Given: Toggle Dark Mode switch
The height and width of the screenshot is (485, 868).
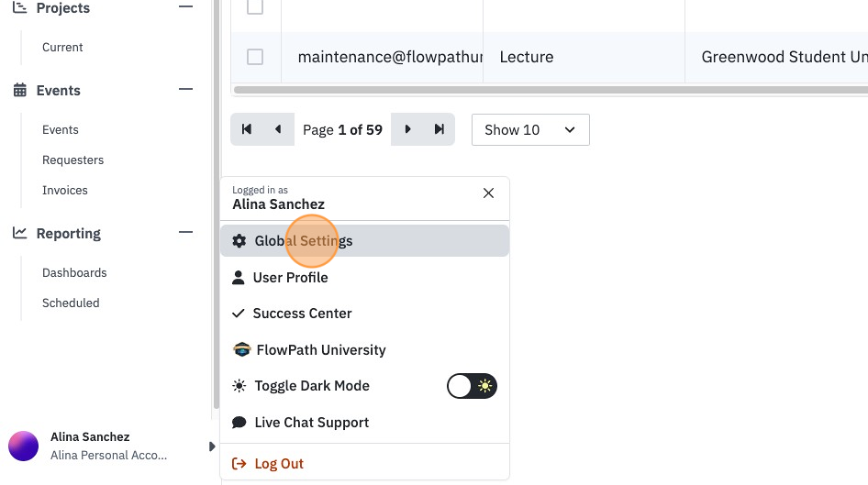Looking at the screenshot, I should 472,386.
